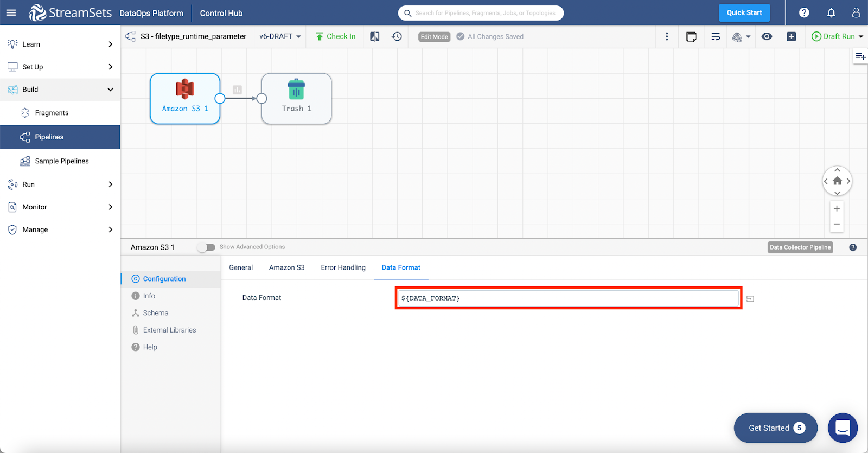
Task: Select the Amazon S3 1 stage
Action: pyautogui.click(x=185, y=99)
